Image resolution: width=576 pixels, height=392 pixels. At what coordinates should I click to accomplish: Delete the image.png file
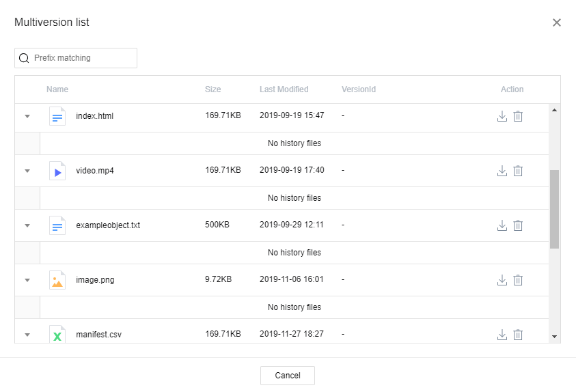tap(518, 280)
